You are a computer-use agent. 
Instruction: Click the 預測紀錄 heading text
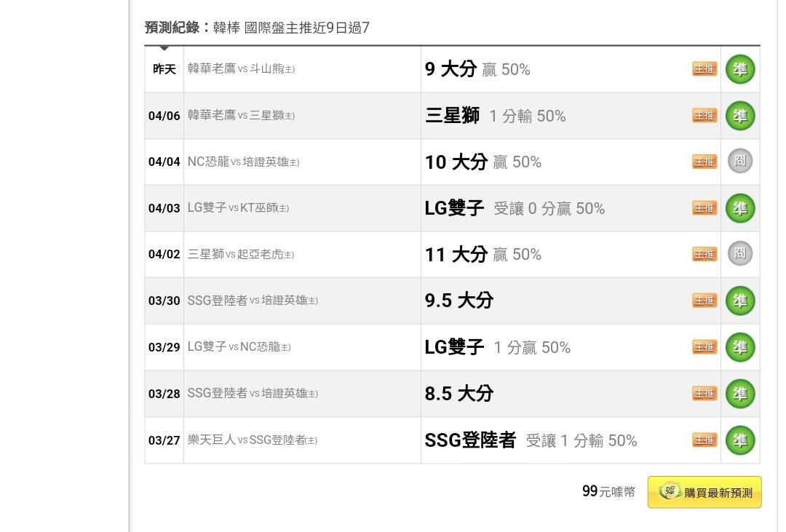click(172, 28)
